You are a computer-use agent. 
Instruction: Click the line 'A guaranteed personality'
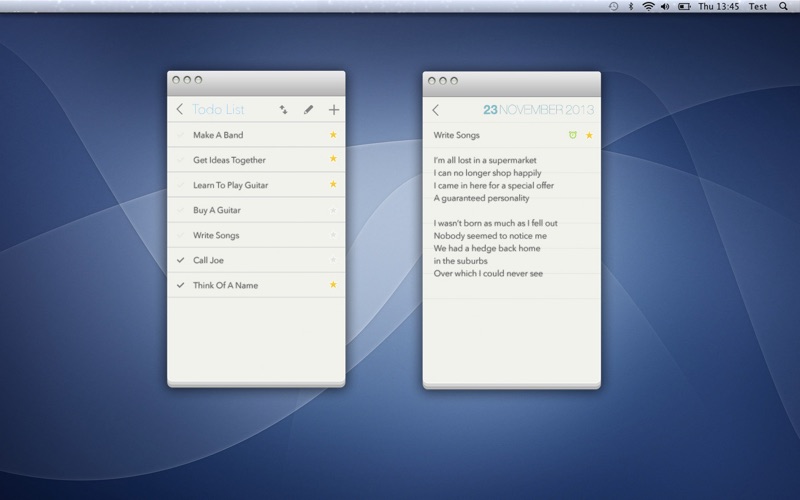coord(481,198)
